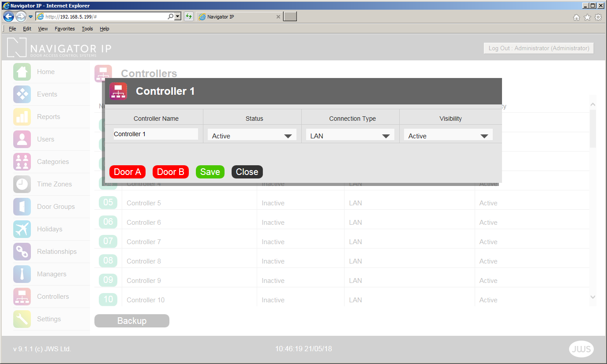Open the Visibility dropdown showing Active
Screen dimensions: 607x364
coord(448,135)
